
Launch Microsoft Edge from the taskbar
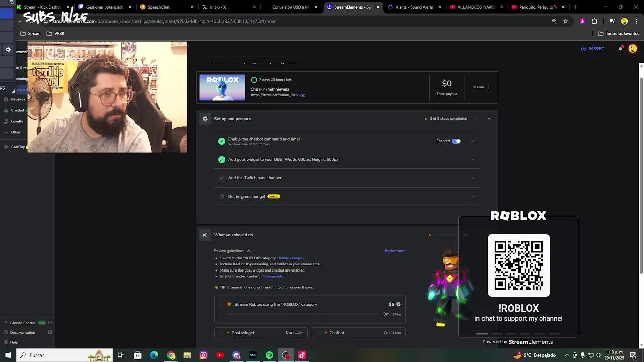coord(154,355)
